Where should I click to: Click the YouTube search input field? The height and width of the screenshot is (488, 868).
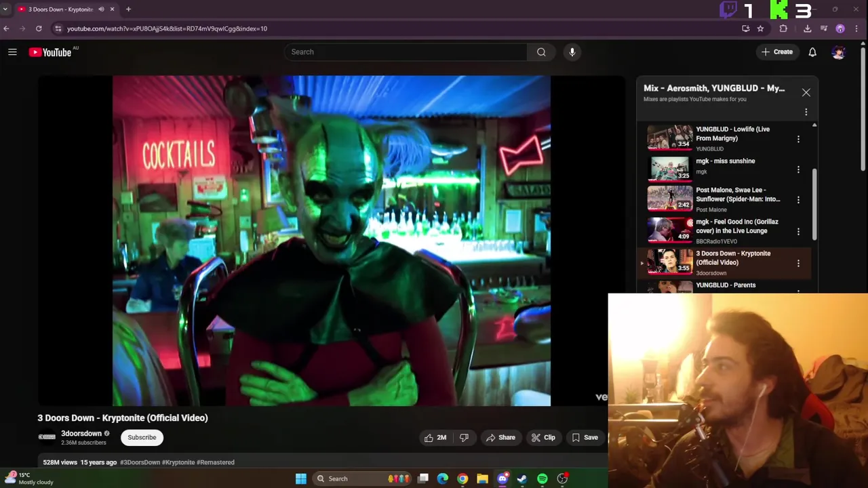(406, 52)
